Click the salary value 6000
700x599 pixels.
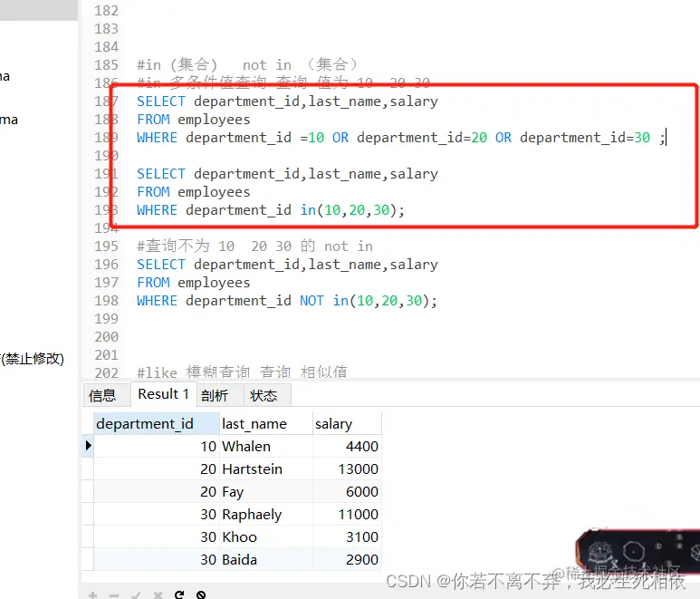coord(347,492)
